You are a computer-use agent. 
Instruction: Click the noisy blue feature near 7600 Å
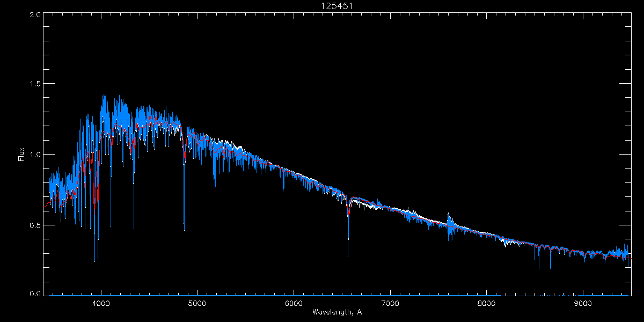click(450, 226)
